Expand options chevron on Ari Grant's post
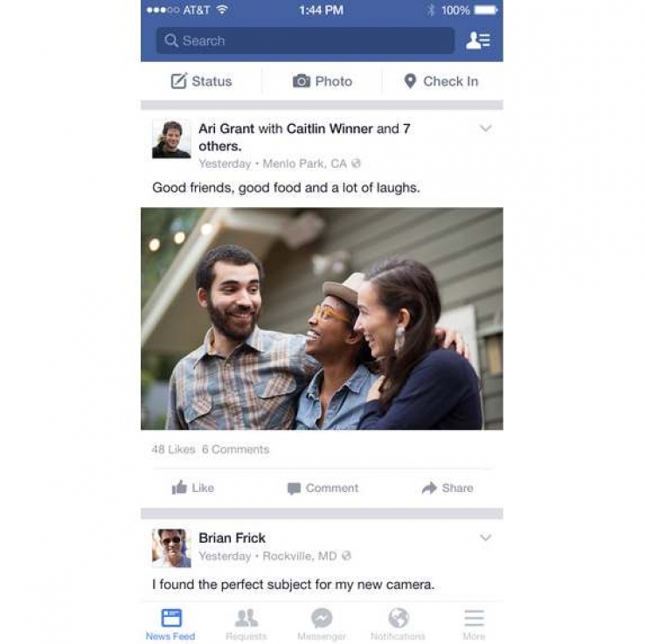 [486, 128]
